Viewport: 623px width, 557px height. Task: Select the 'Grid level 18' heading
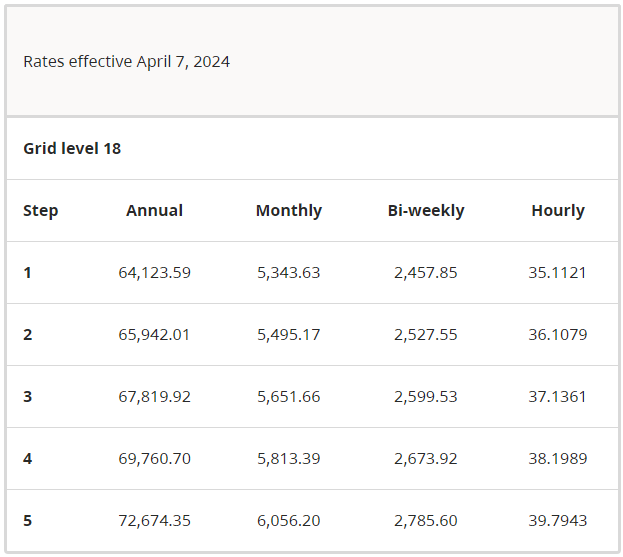pyautogui.click(x=72, y=148)
